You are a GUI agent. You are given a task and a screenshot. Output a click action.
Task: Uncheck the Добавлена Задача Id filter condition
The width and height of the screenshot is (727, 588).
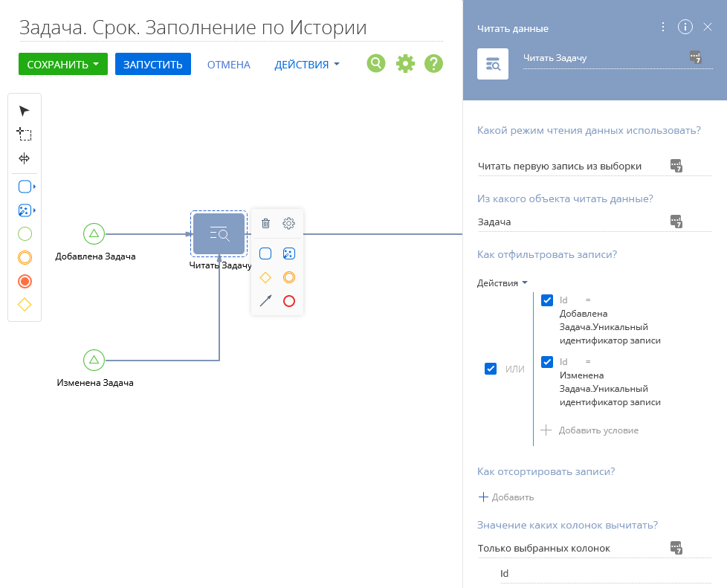coord(547,300)
